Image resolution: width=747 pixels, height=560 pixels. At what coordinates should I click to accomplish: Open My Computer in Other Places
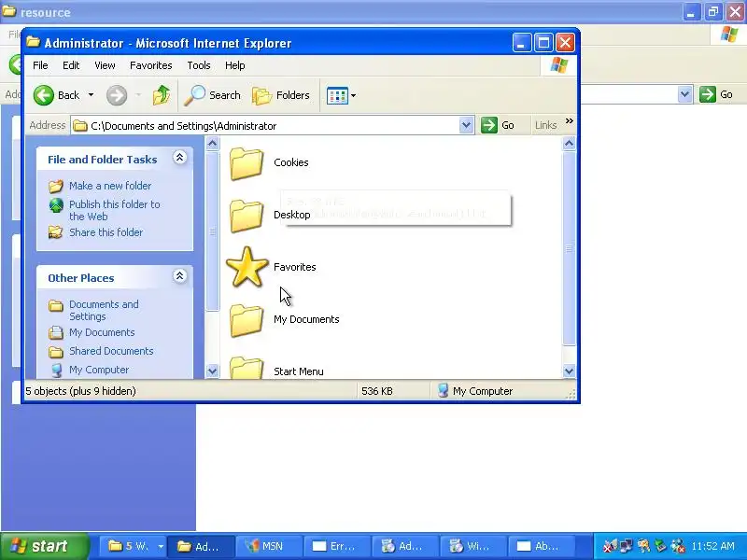coord(99,370)
